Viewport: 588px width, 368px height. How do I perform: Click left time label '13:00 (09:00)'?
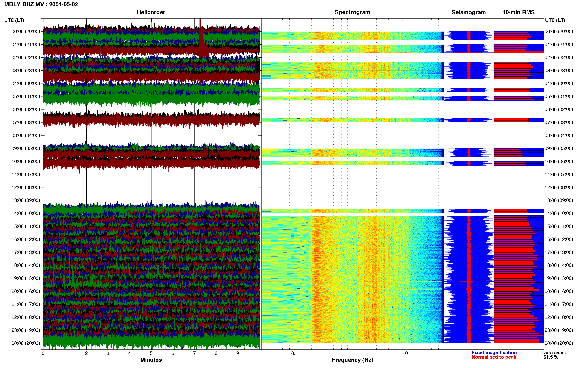(26, 200)
